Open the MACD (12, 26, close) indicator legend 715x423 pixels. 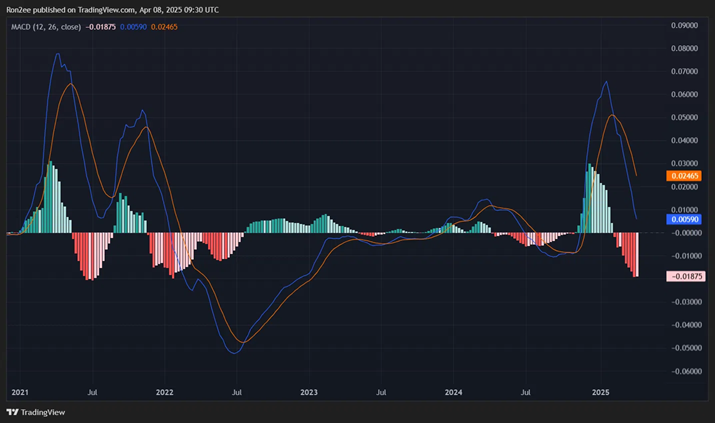[x=43, y=25]
